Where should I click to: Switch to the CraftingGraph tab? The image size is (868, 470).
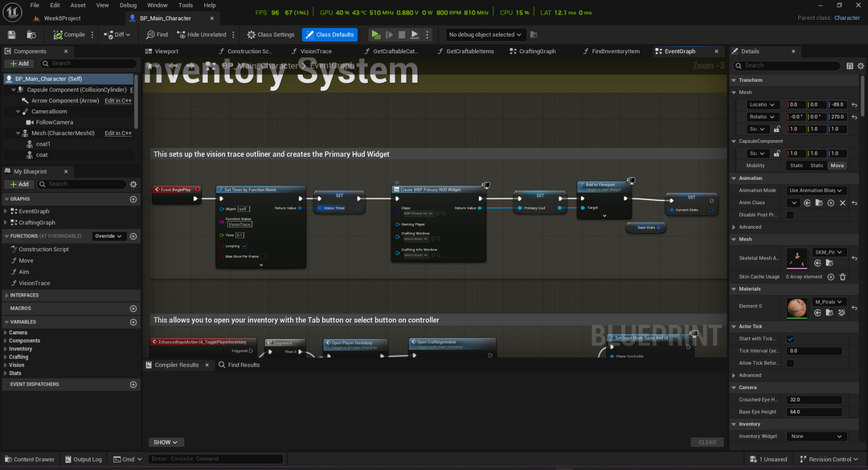point(535,51)
